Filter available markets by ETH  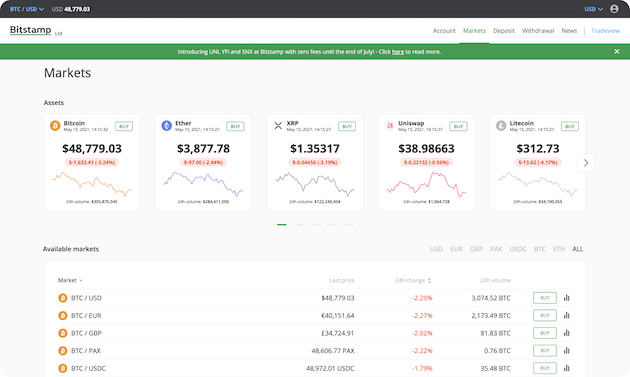[x=559, y=249]
